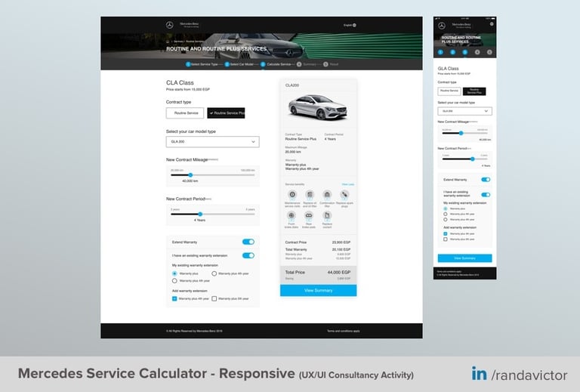This screenshot has height=392, width=580.
Task: Click the mobile New Contract Mileage slider handle
Action: pos(461,133)
